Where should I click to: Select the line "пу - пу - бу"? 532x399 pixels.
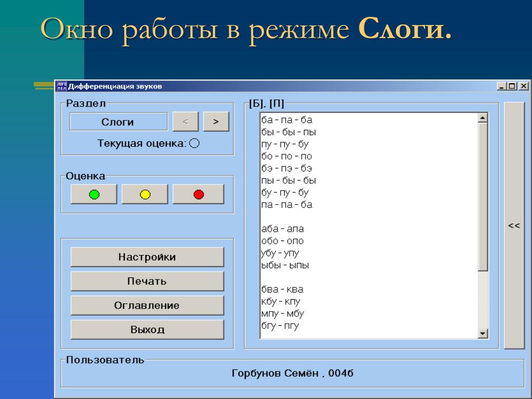(x=285, y=144)
